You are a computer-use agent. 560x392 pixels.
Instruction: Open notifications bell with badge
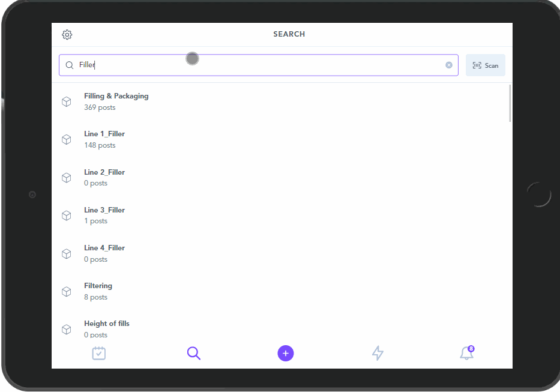point(466,354)
